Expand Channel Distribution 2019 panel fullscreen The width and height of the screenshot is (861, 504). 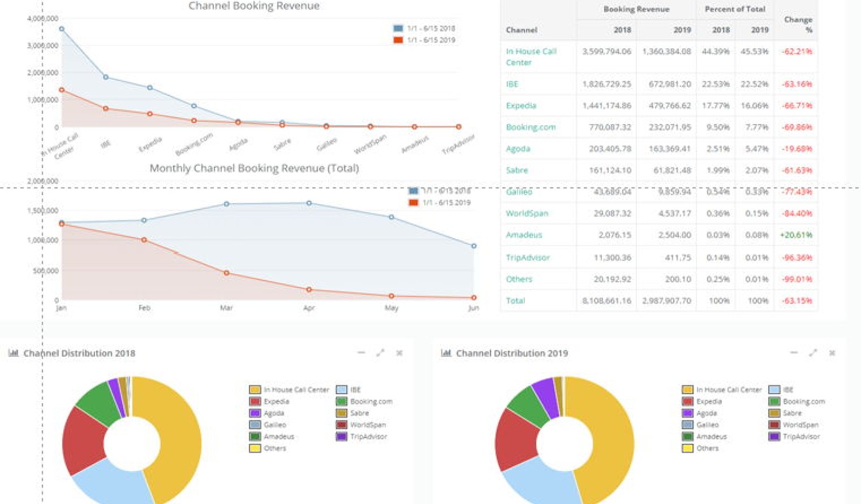coord(813,353)
